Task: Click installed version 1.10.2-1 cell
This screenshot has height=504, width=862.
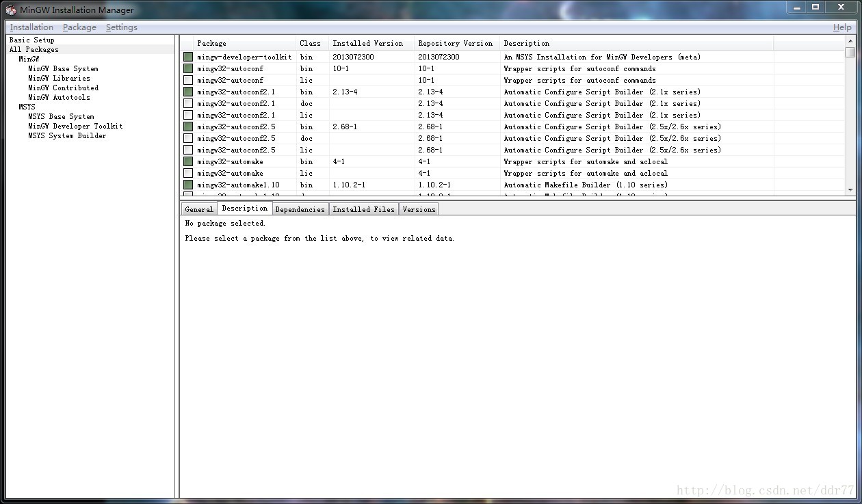Action: (x=349, y=185)
